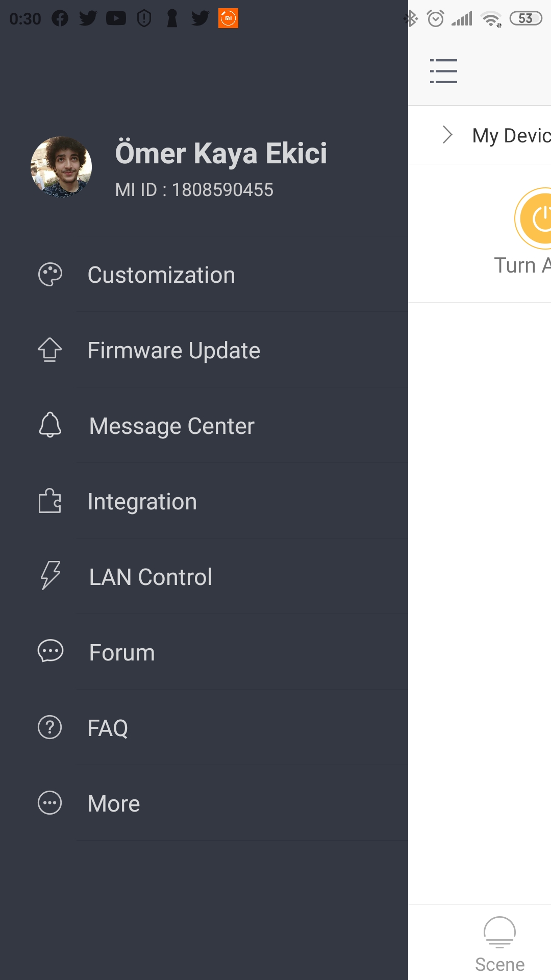Click the Customization palette icon
This screenshot has width=551, height=980.
click(50, 275)
